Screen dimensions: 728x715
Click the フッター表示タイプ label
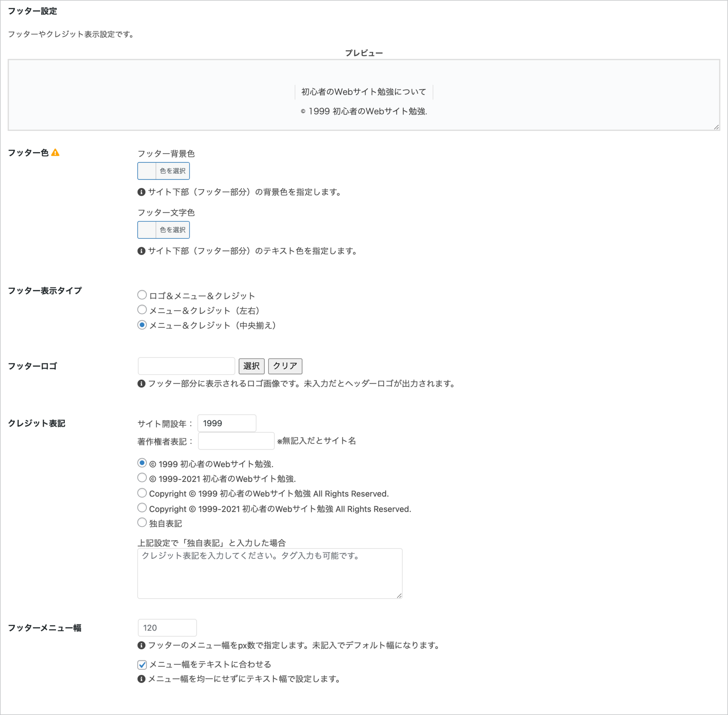pyautogui.click(x=45, y=291)
